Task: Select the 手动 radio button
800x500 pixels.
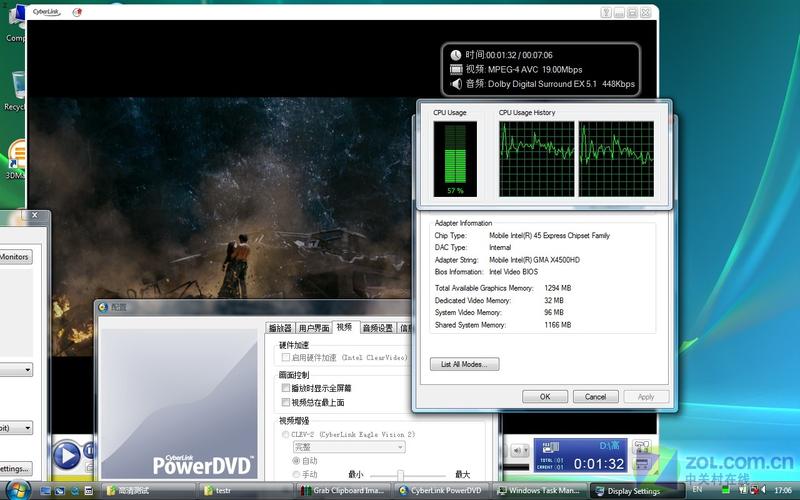Action: 296,474
